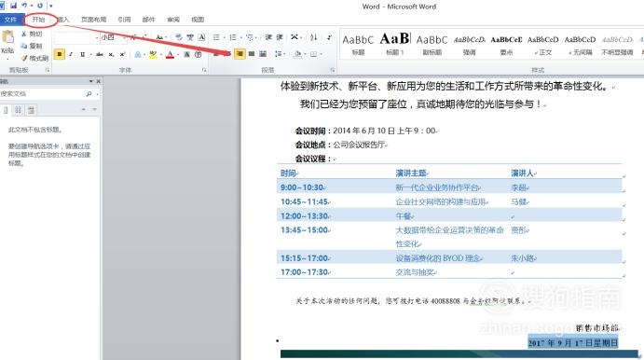Cut the selection using 剪切
Image resolution: width=644 pixels, height=360 pixels.
(x=32, y=34)
